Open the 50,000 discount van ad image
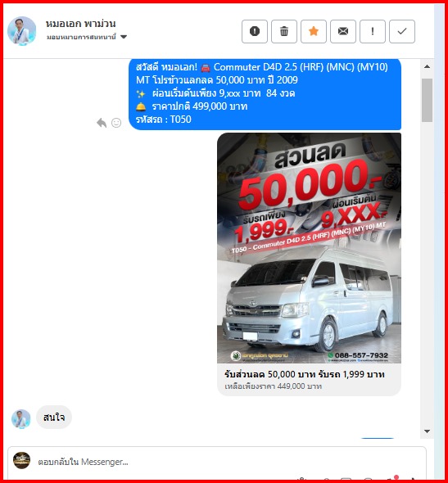The width and height of the screenshot is (448, 483). (309, 248)
